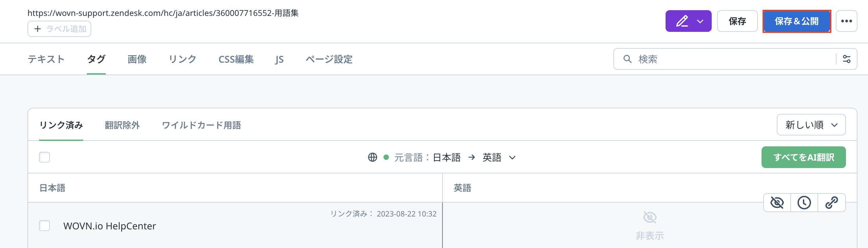Open search filter settings icon
This screenshot has height=248, width=868.
coord(846,59)
